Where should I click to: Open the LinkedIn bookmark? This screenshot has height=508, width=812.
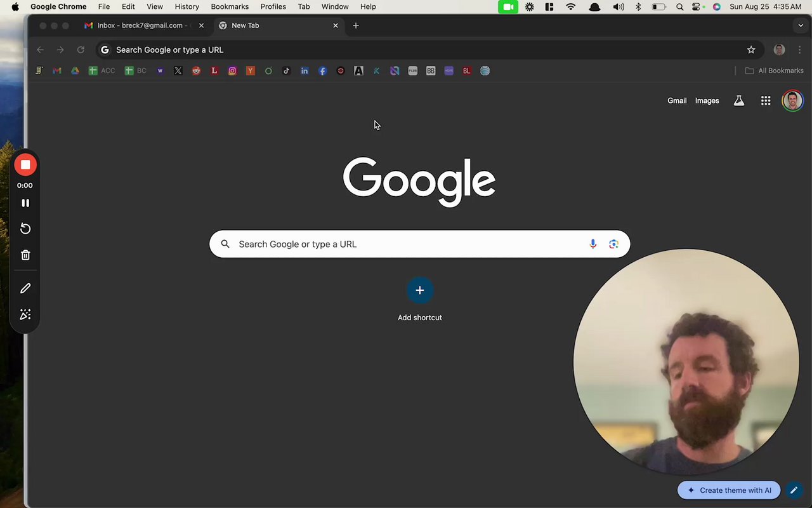(x=304, y=70)
